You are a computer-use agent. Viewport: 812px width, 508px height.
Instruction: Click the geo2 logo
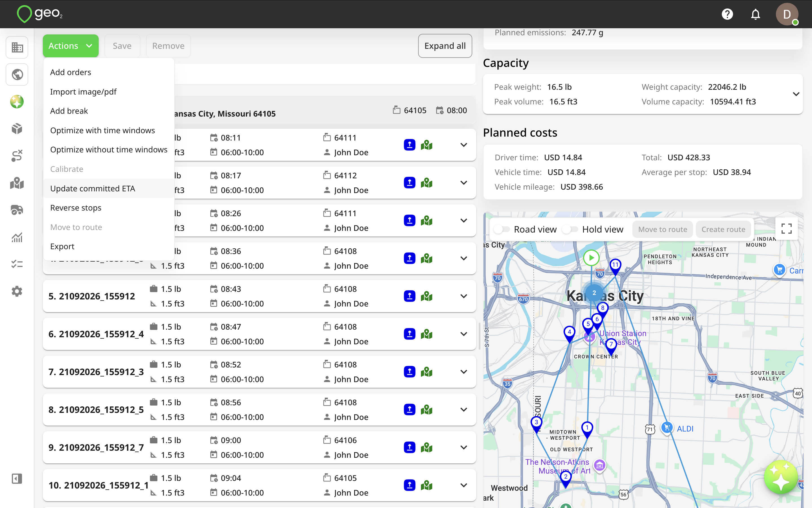point(39,14)
